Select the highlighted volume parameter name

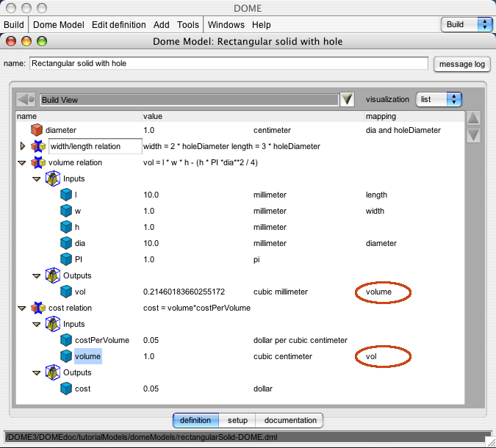(x=88, y=356)
